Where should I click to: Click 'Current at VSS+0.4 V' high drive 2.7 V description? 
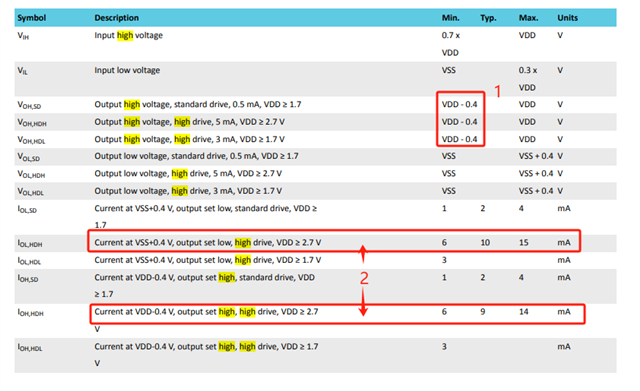pos(208,242)
